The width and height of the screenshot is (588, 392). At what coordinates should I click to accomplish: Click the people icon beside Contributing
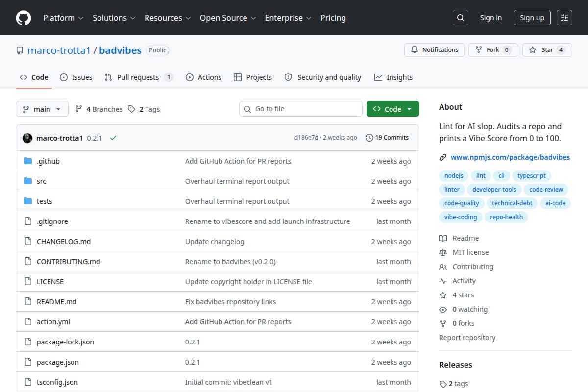click(x=443, y=267)
